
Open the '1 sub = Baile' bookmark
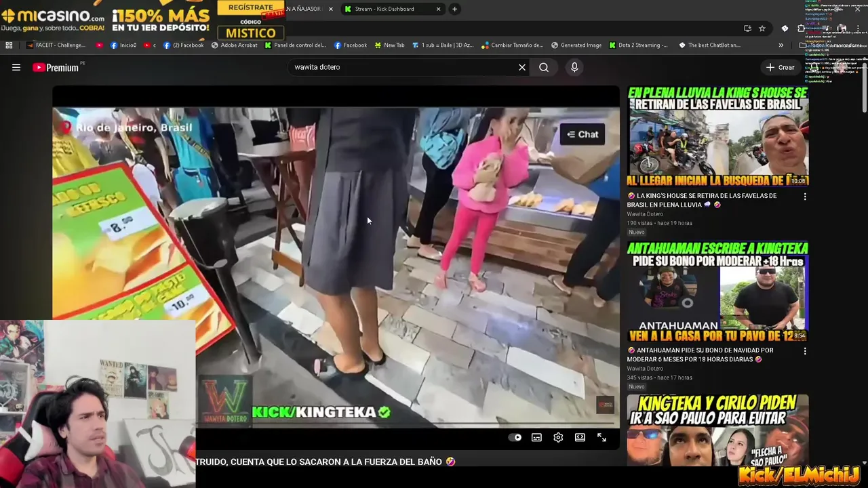442,45
